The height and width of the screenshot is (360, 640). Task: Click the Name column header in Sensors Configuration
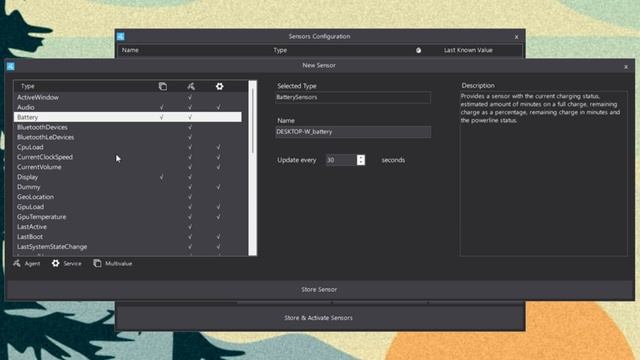tap(130, 50)
